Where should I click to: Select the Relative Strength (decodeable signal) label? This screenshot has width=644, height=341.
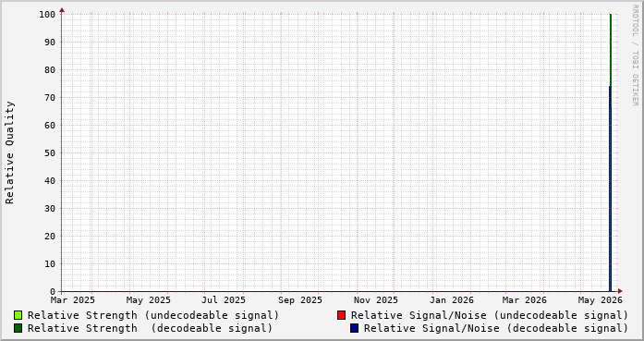[x=150, y=328]
